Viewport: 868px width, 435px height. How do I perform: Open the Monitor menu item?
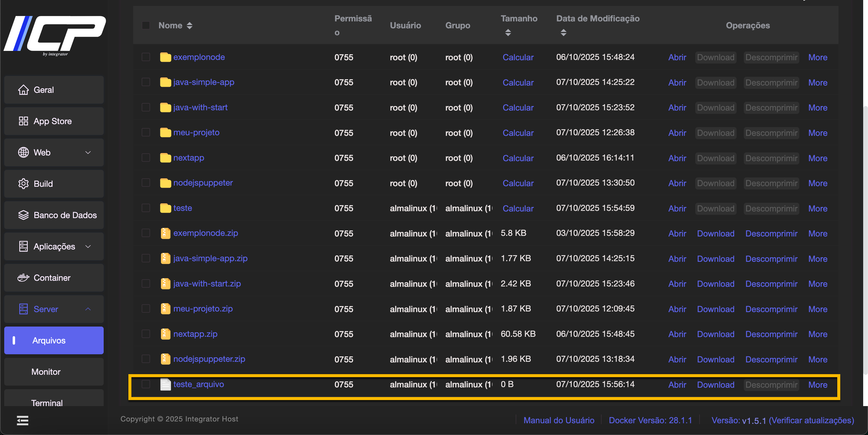[x=46, y=372]
